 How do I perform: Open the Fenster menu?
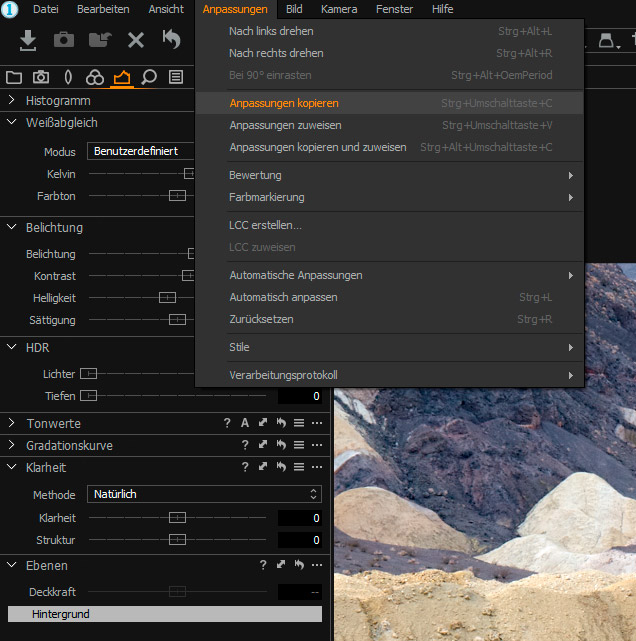pos(394,9)
